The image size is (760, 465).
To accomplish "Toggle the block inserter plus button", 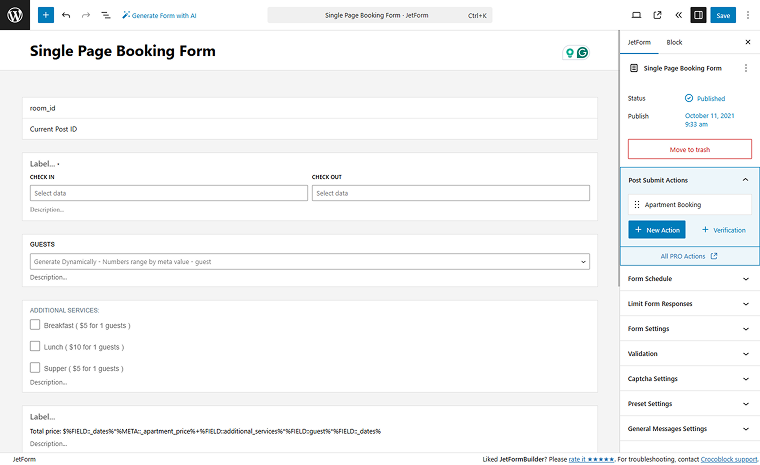I will click(46, 15).
